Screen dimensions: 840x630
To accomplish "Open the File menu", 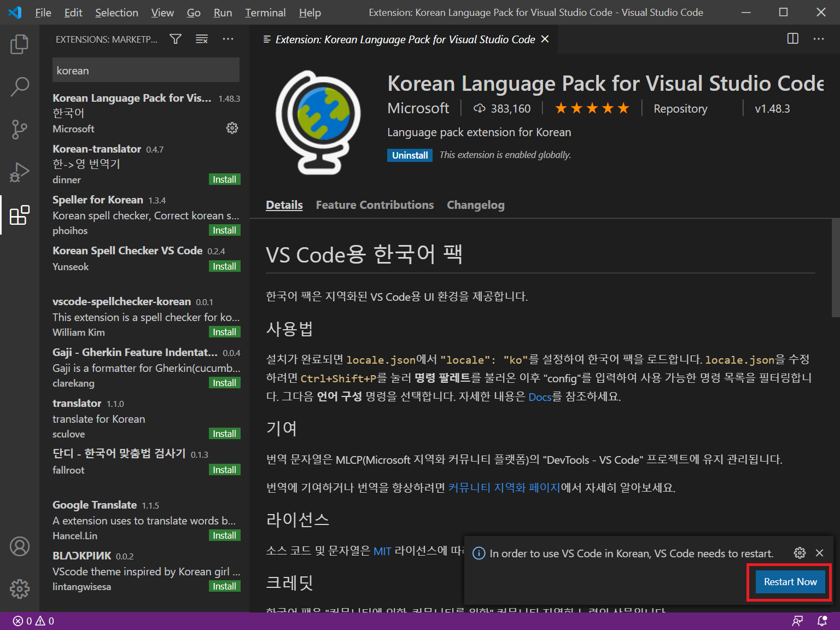I will (x=43, y=13).
